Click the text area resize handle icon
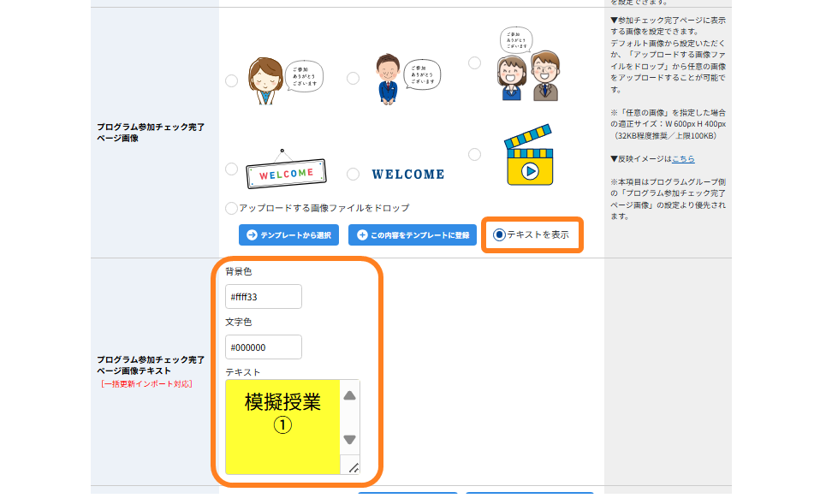The width and height of the screenshot is (826, 504). [x=354, y=467]
